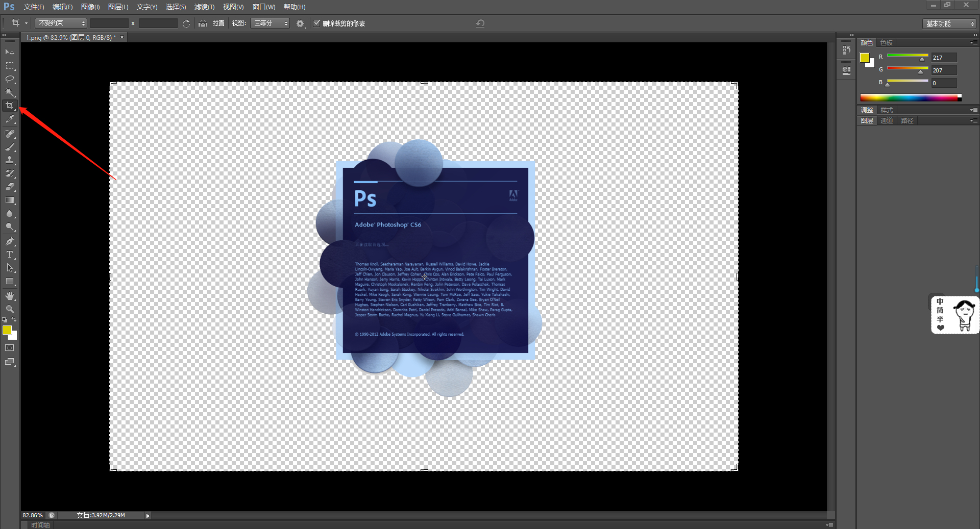
Task: Reset default foreground background colors
Action: [x=5, y=320]
